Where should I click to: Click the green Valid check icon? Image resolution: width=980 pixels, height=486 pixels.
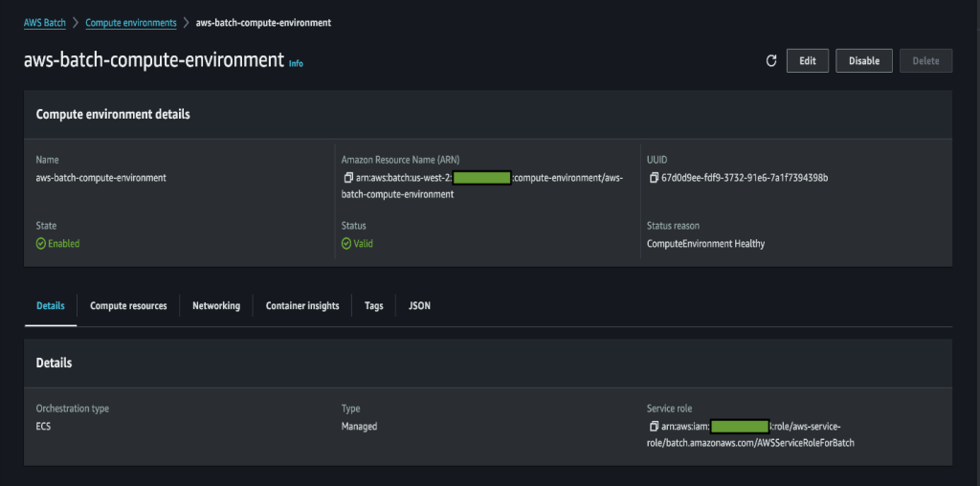tap(346, 244)
